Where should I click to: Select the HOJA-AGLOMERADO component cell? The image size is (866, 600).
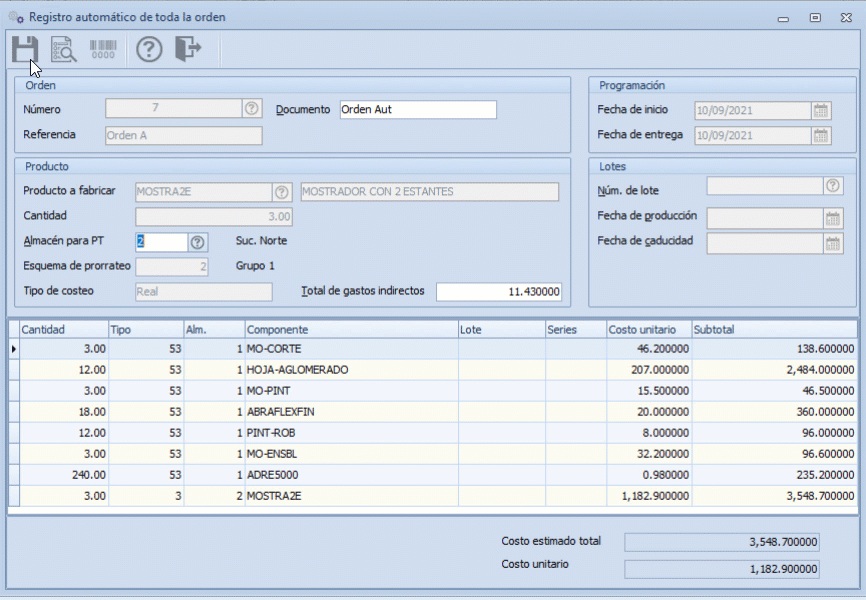(352, 370)
